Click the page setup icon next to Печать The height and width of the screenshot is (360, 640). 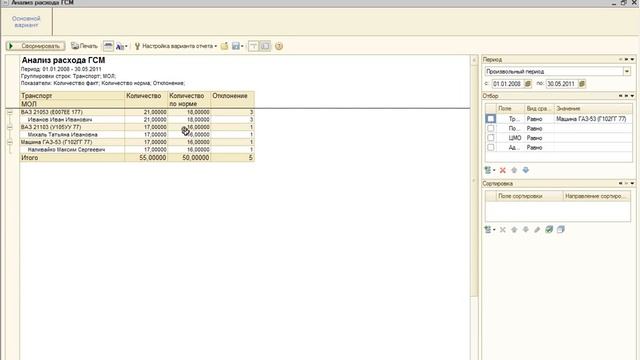tap(108, 46)
